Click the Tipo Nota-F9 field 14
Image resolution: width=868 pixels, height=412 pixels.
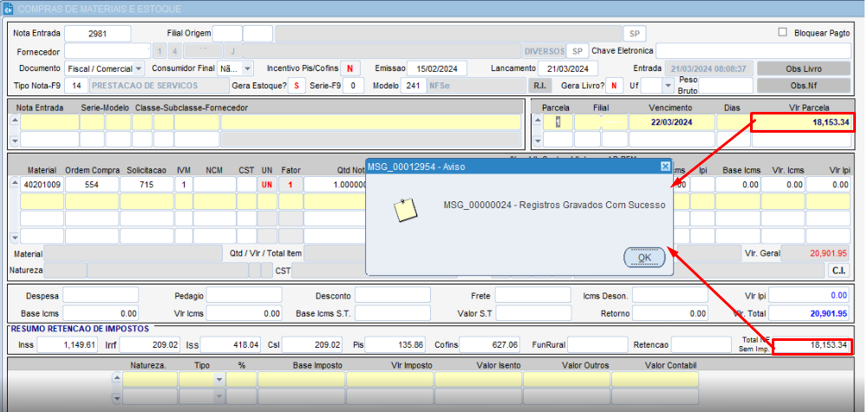coord(75,86)
